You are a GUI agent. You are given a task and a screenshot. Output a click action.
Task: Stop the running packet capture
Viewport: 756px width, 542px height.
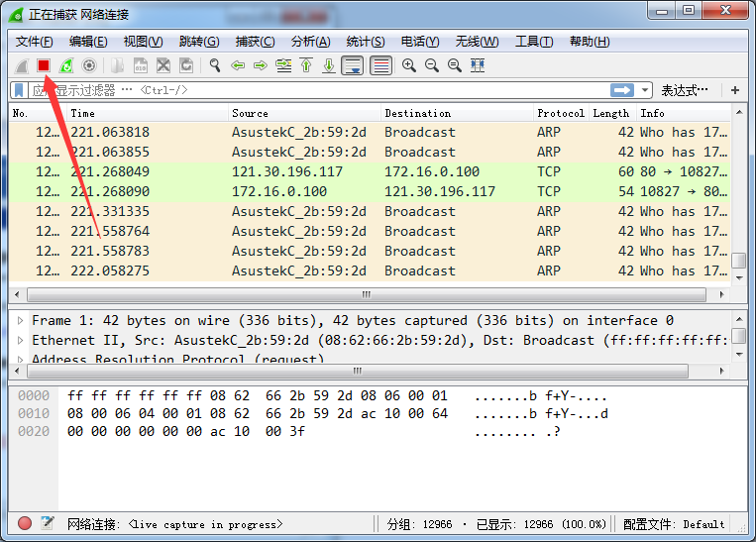pos(44,65)
